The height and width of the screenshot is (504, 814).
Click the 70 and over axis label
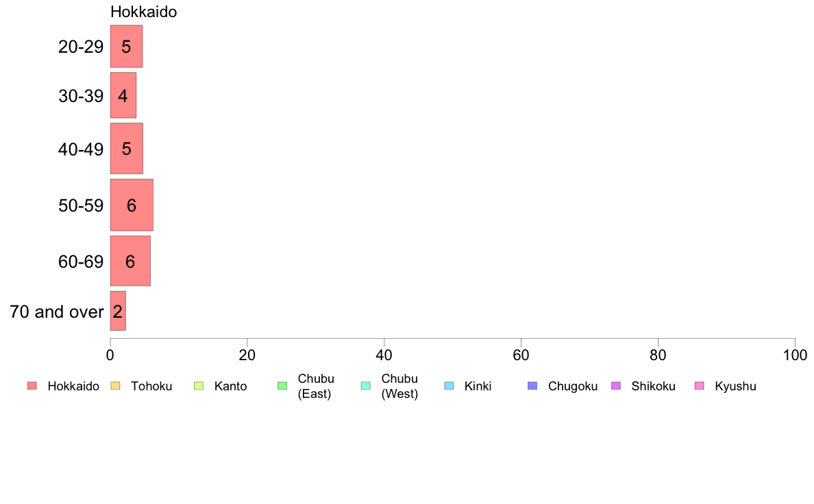[x=57, y=312]
